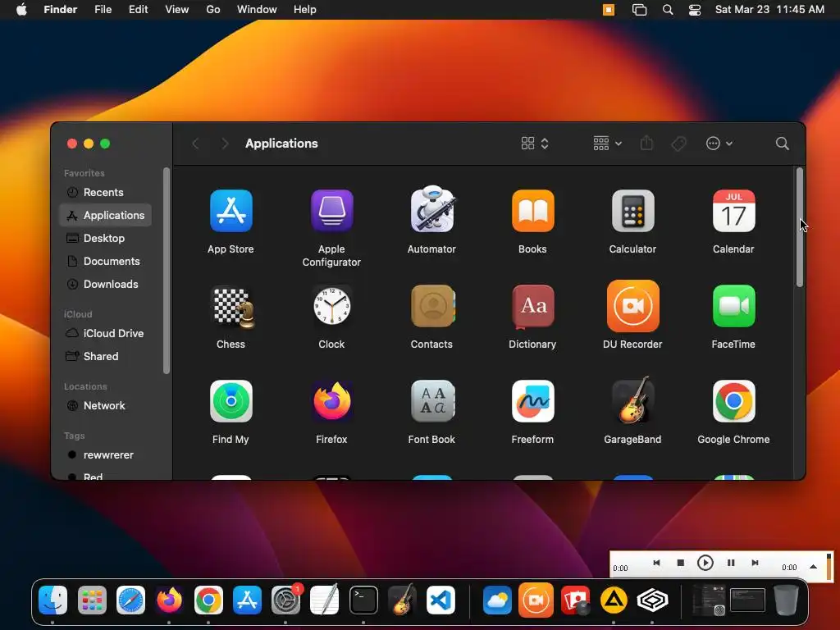The image size is (840, 630).
Task: Click the Finder search magnifier icon
Action: point(782,144)
